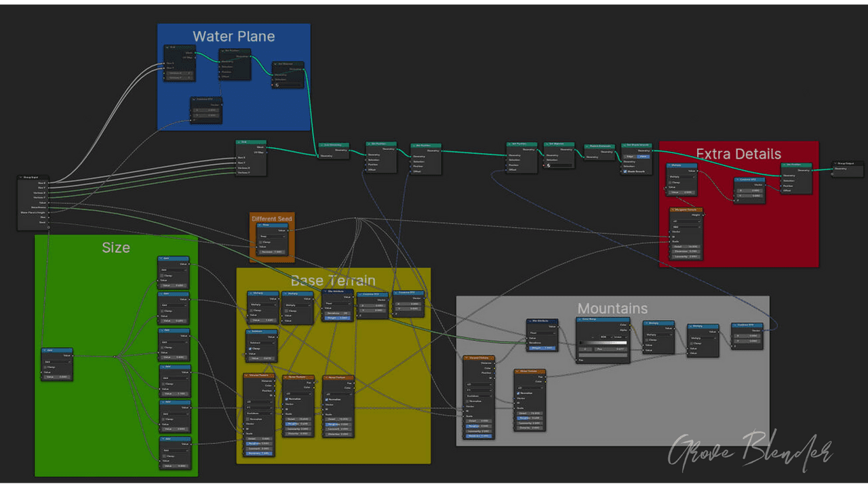This screenshot has width=868, height=488.
Task: Collapse the Group Output node
Action: pyautogui.click(x=835, y=163)
